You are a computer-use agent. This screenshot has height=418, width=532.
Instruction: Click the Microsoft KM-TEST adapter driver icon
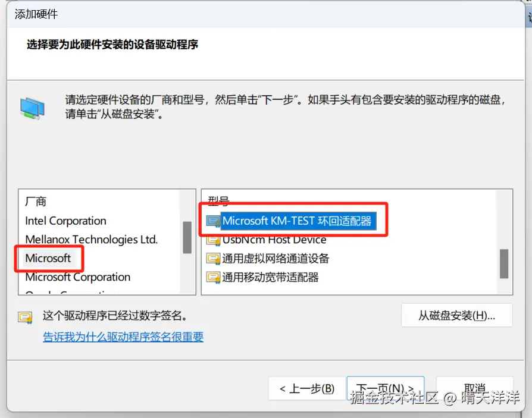[x=214, y=221]
